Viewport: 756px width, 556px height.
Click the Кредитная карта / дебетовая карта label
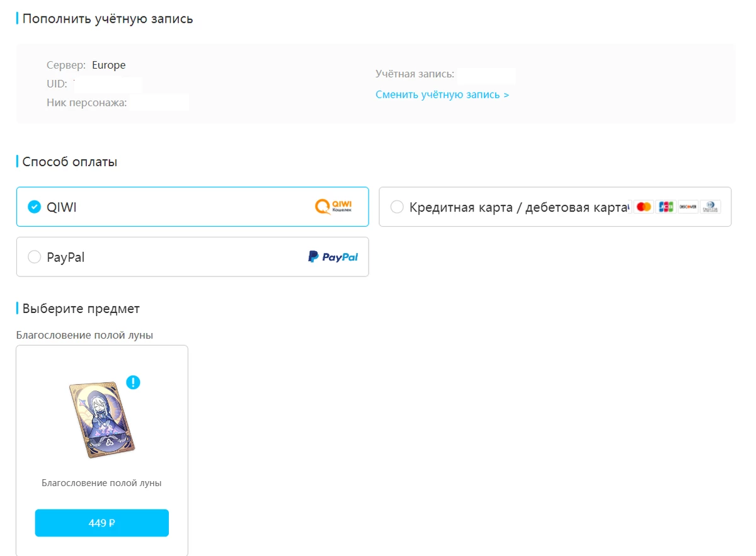(x=520, y=207)
